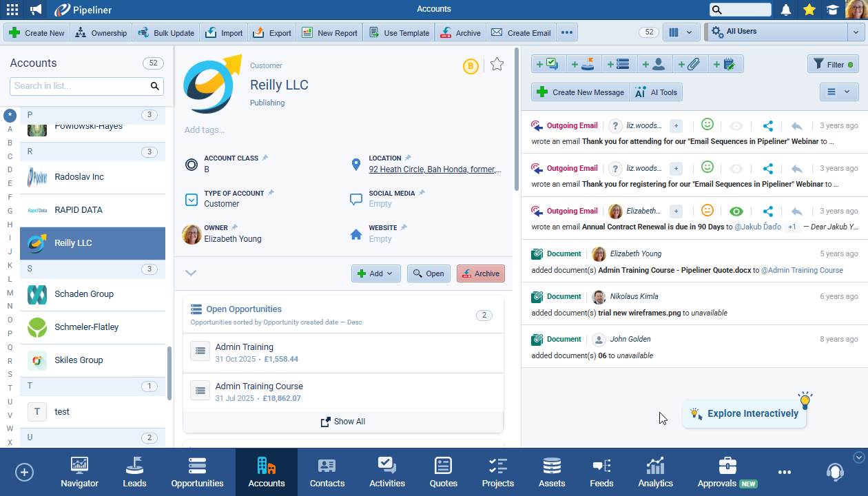The width and height of the screenshot is (868, 496).
Task: Click the add contact person icon
Action: 654,64
